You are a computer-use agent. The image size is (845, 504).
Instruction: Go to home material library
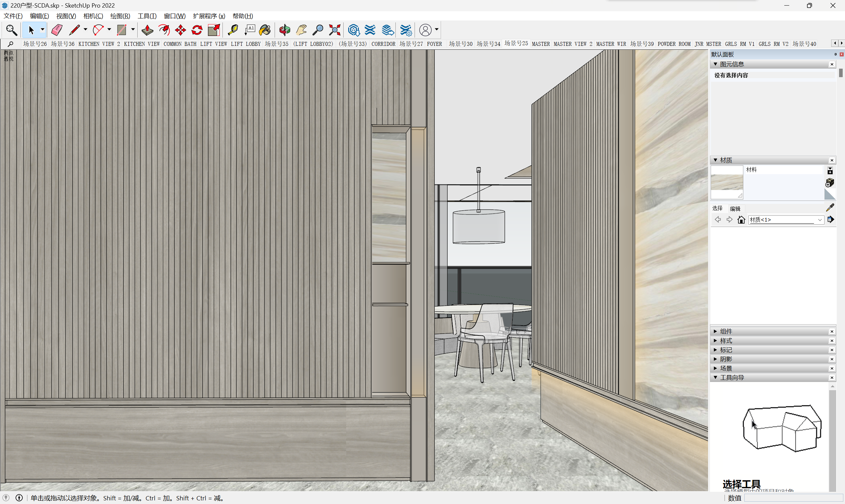point(741,220)
